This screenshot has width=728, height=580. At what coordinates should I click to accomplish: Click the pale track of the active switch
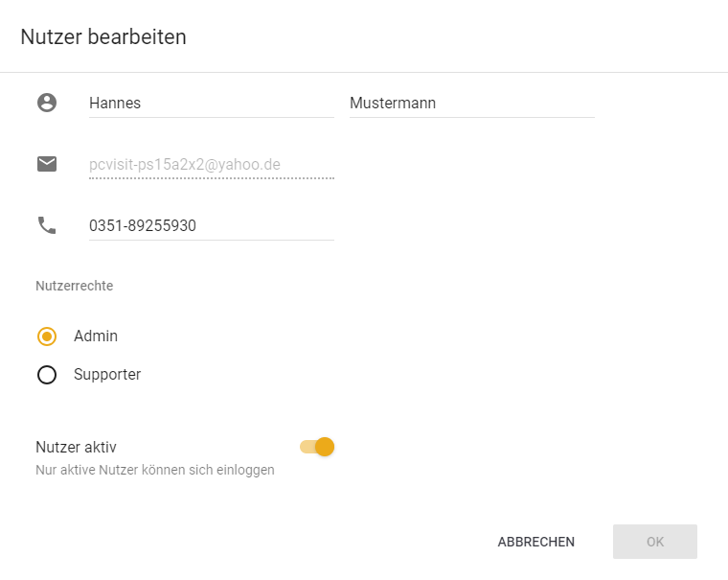(x=307, y=447)
